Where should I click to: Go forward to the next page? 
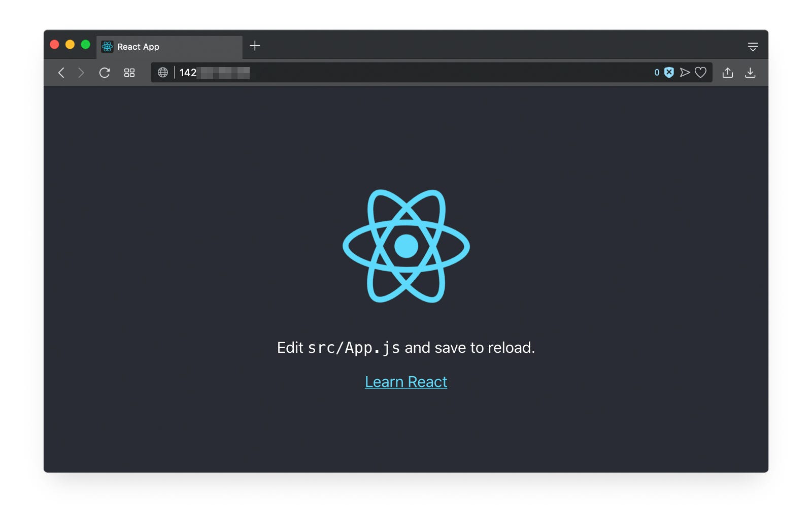81,73
